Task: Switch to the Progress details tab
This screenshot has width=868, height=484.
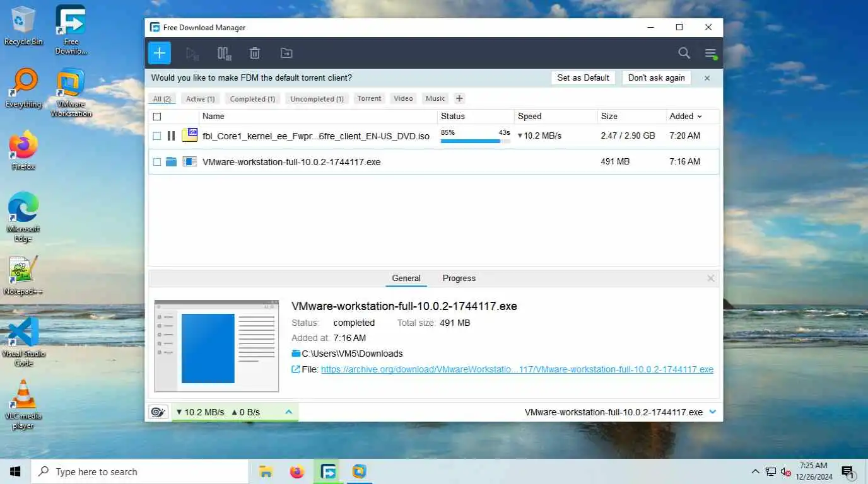Action: pyautogui.click(x=459, y=278)
